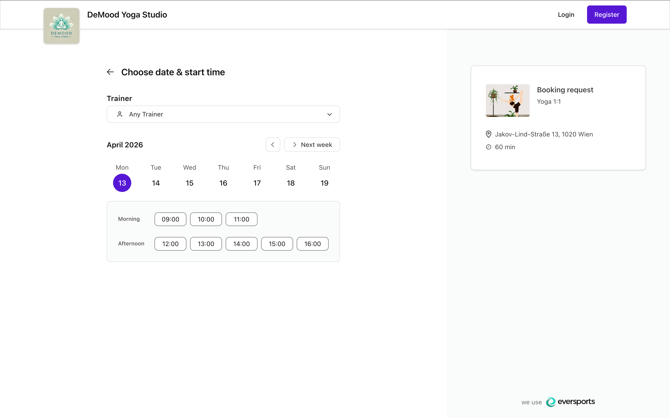Click the Next week button

pyautogui.click(x=312, y=144)
